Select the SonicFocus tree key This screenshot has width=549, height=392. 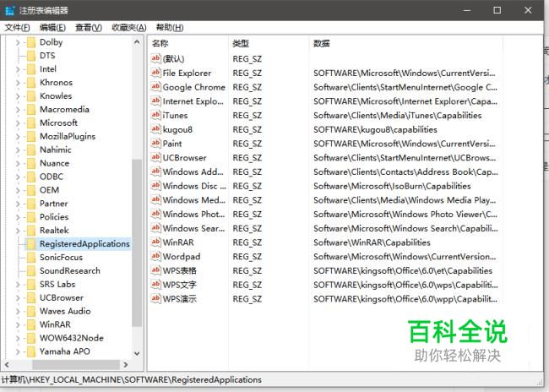(62, 258)
